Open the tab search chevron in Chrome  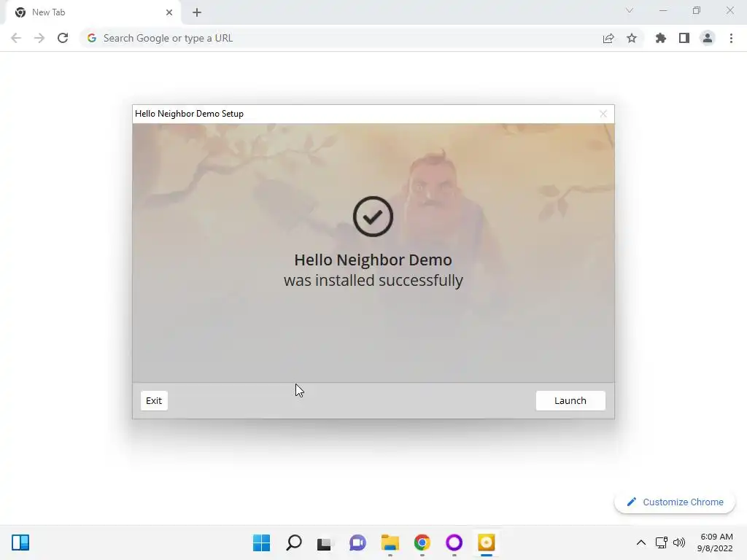[x=630, y=10]
